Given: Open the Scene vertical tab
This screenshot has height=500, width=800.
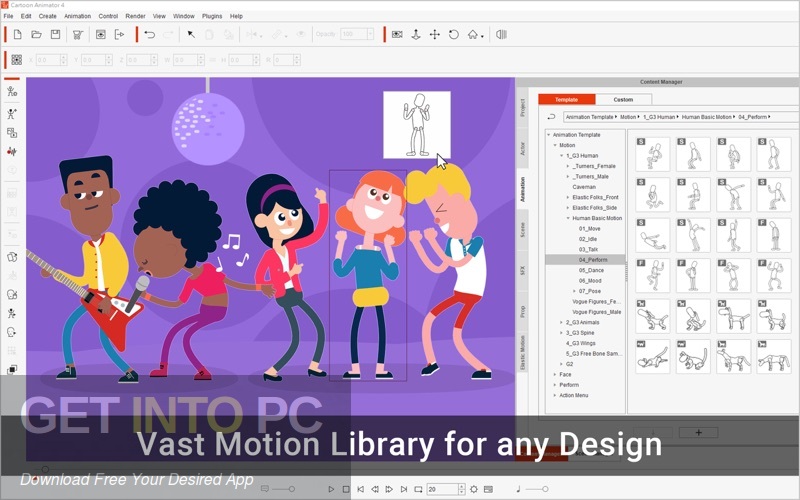Looking at the screenshot, I should coord(522,230).
